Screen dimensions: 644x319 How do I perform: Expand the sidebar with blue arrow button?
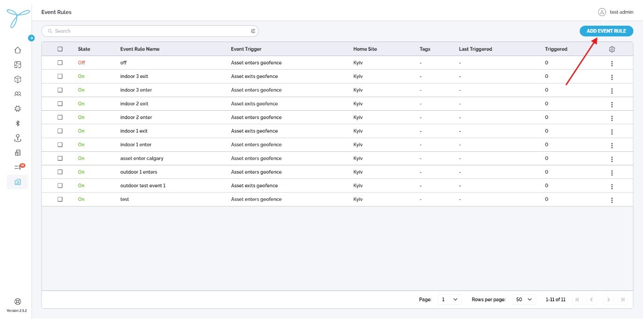point(31,38)
